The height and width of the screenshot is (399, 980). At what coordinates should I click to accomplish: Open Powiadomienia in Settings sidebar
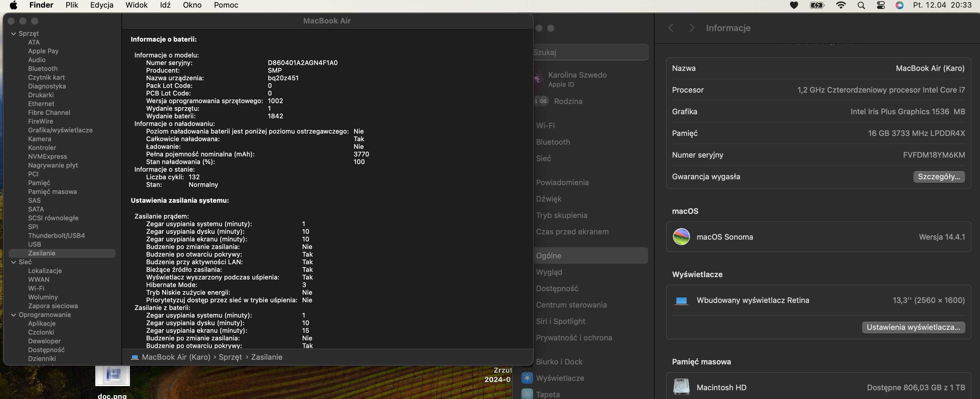tap(562, 183)
